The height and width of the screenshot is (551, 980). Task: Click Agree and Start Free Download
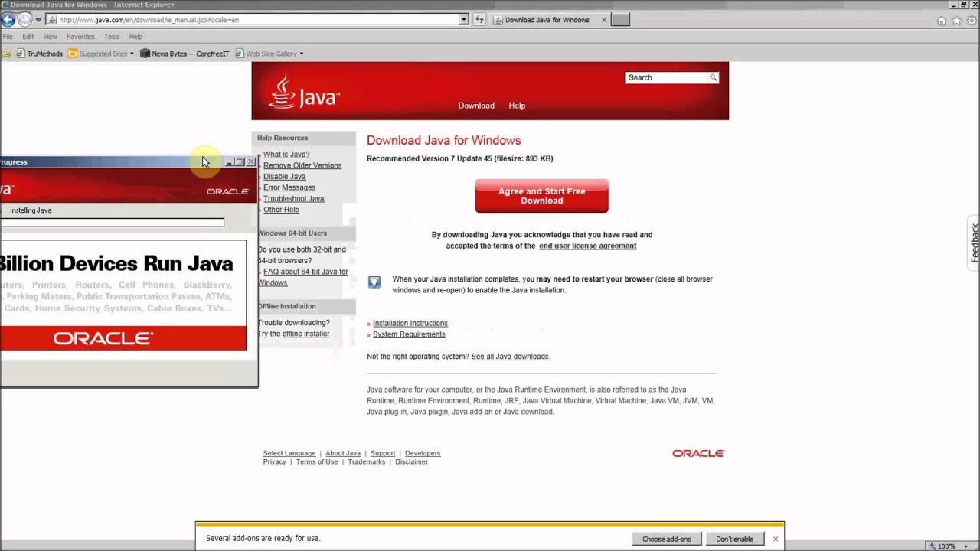click(542, 196)
